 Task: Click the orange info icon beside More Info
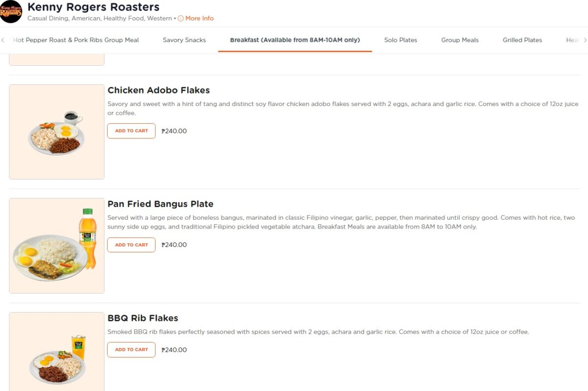181,18
